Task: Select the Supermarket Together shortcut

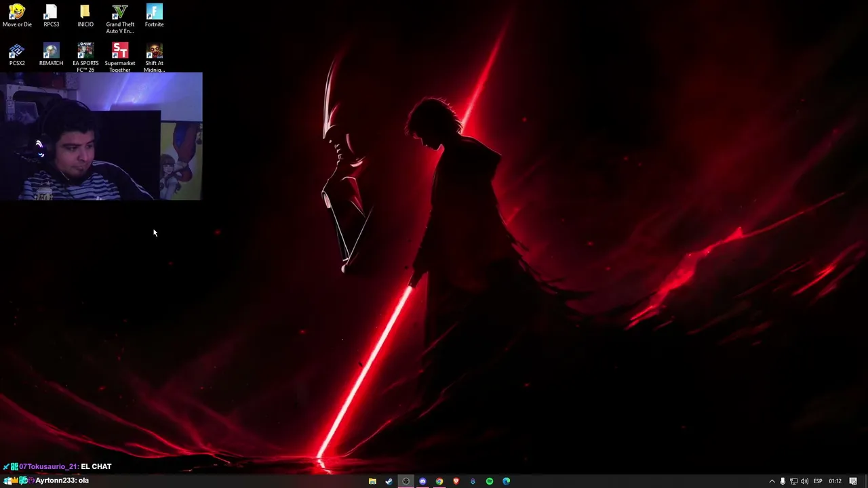Action: 119,58
